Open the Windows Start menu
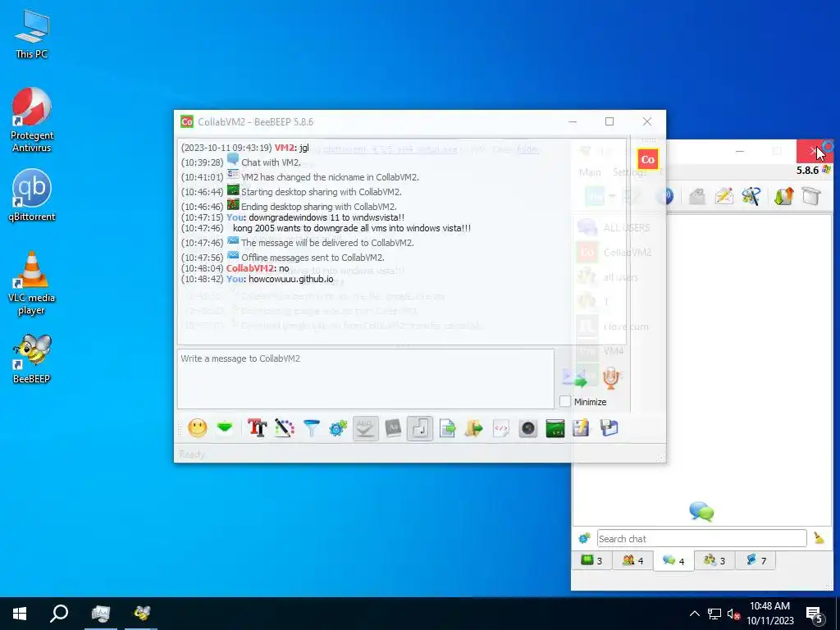This screenshot has width=840, height=630. (20, 614)
